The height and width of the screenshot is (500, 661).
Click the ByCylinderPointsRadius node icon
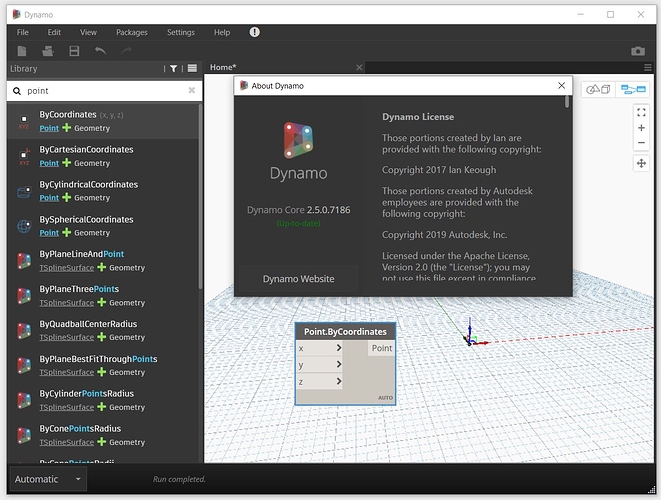click(x=24, y=401)
